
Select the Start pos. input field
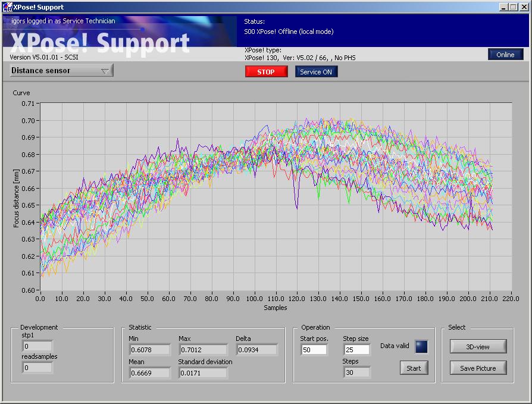[314, 350]
